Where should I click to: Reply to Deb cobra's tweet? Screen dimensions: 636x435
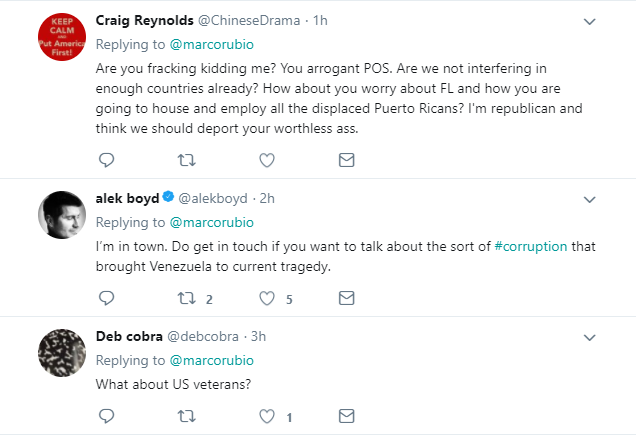point(107,415)
